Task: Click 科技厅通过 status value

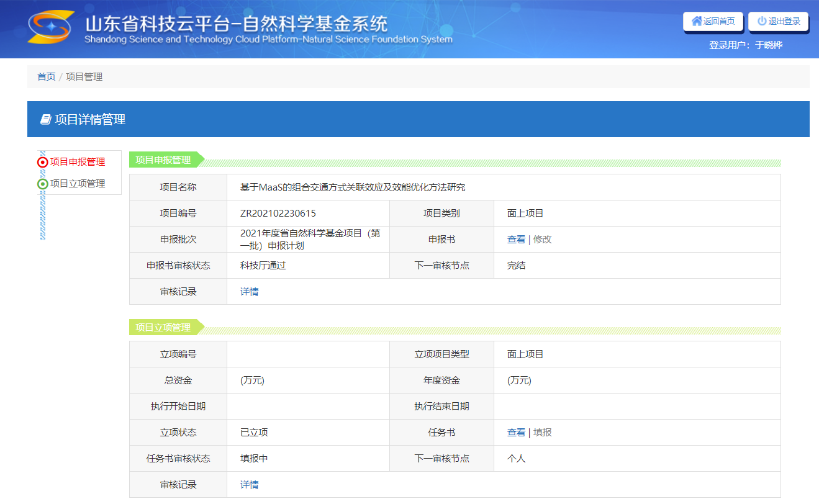Action: (x=263, y=266)
